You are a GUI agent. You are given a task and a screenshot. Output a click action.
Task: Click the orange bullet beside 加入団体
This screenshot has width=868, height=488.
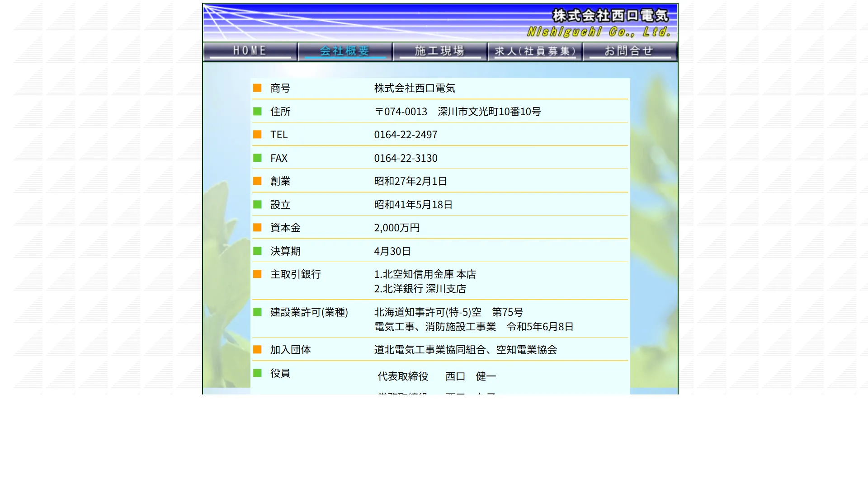coord(257,349)
